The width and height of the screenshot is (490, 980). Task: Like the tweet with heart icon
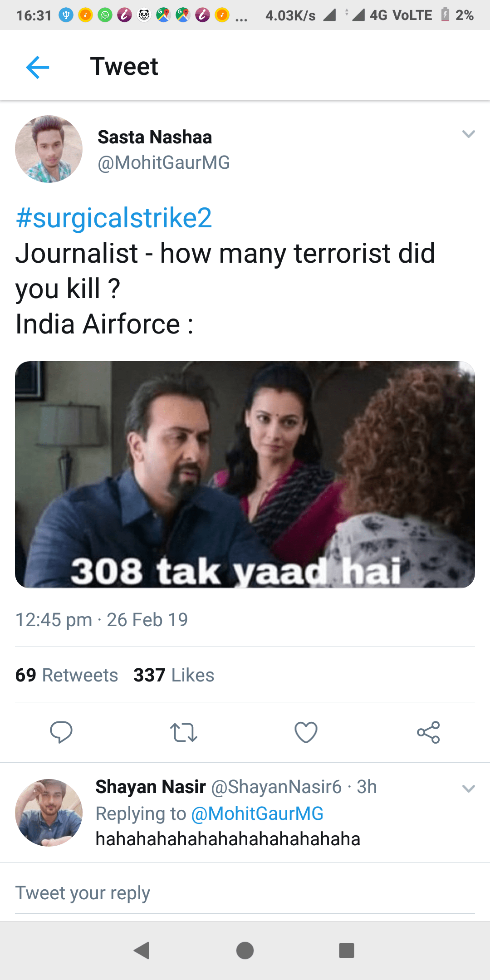click(306, 732)
